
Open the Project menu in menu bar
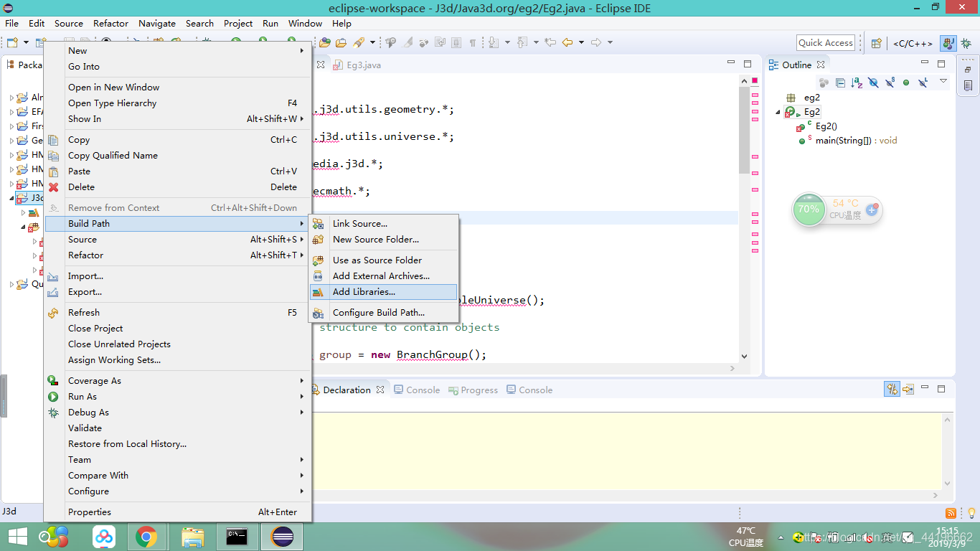point(238,24)
